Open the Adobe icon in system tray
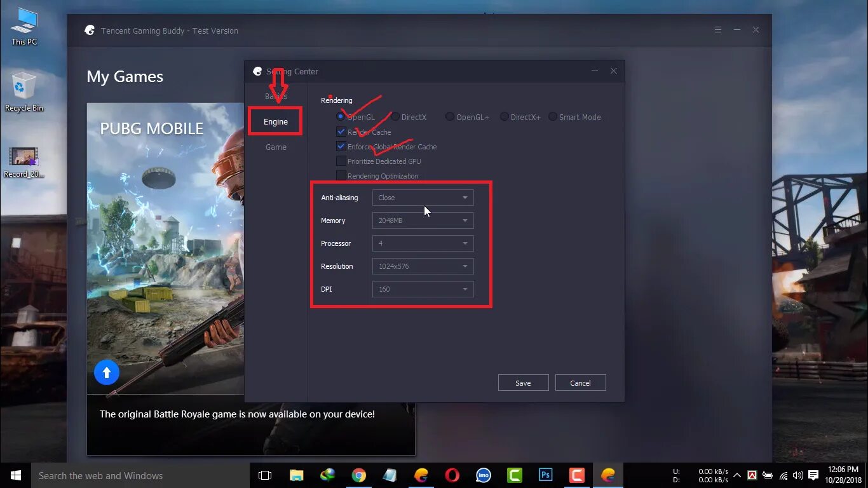This screenshot has width=868, height=488. (752, 475)
